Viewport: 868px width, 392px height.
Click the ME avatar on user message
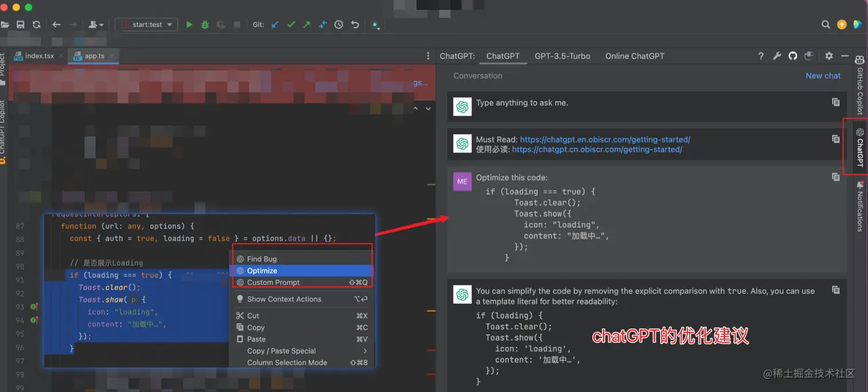click(x=462, y=181)
